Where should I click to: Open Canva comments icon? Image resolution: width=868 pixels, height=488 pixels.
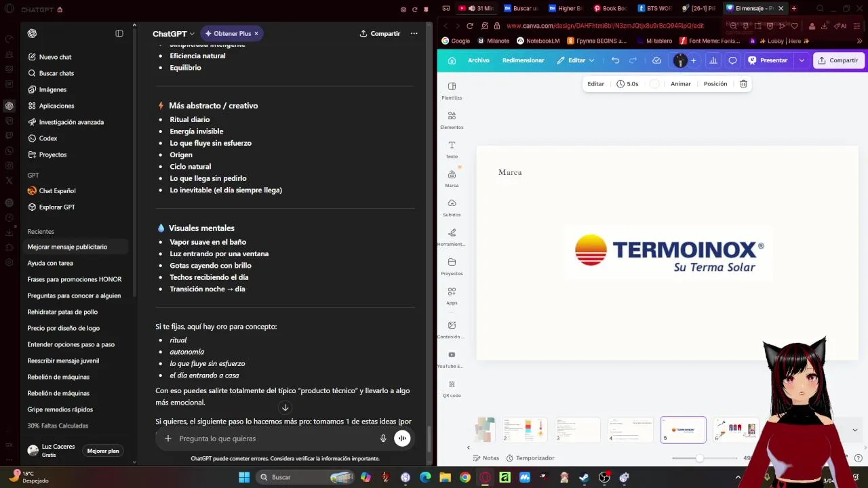732,60
